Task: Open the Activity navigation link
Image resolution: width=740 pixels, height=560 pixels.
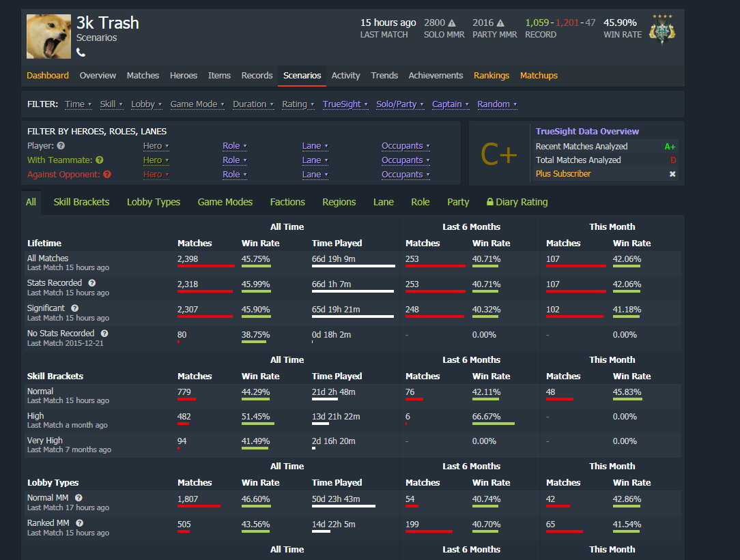Action: [345, 76]
